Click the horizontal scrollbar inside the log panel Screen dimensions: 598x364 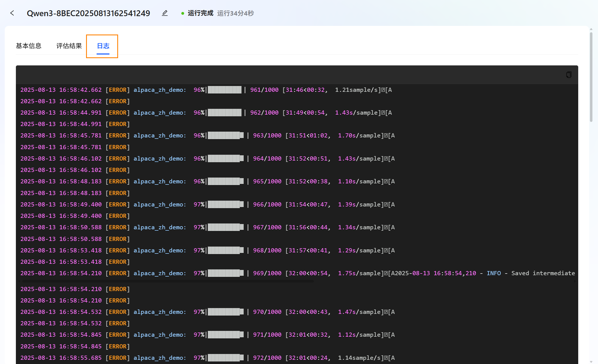pyautogui.click(x=167, y=281)
